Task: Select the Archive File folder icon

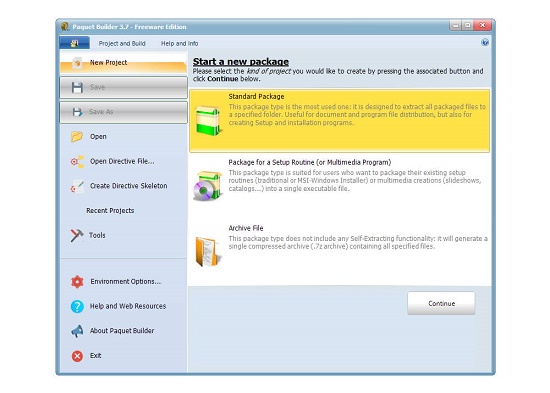Action: (208, 252)
